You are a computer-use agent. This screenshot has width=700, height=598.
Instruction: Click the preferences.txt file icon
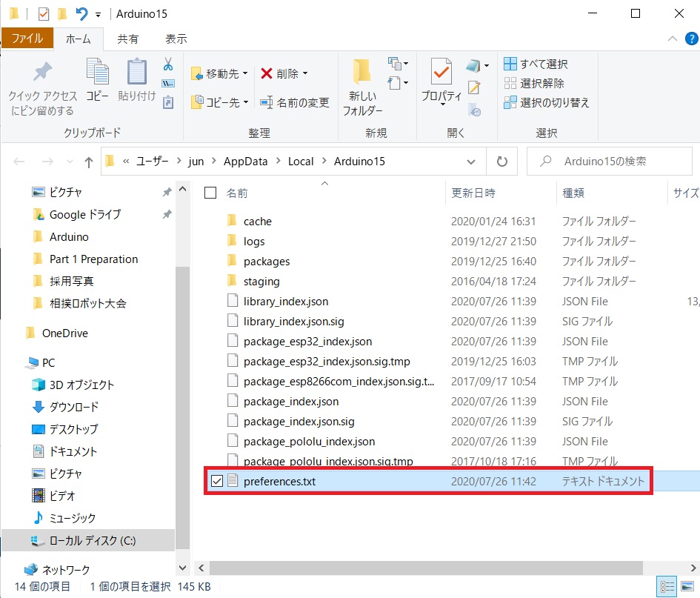click(232, 480)
